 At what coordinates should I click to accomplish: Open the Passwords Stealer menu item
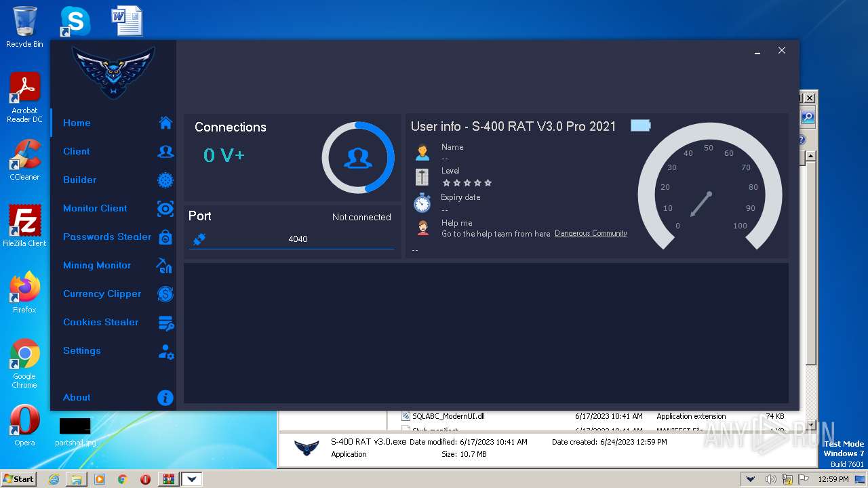coord(107,237)
